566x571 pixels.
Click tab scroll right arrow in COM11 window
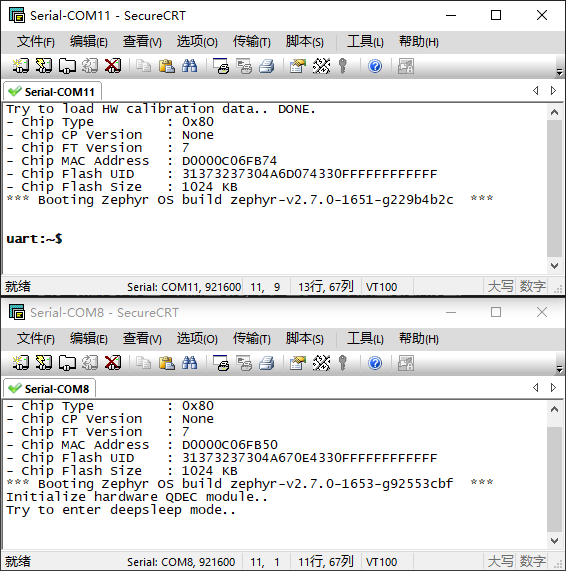(x=553, y=90)
